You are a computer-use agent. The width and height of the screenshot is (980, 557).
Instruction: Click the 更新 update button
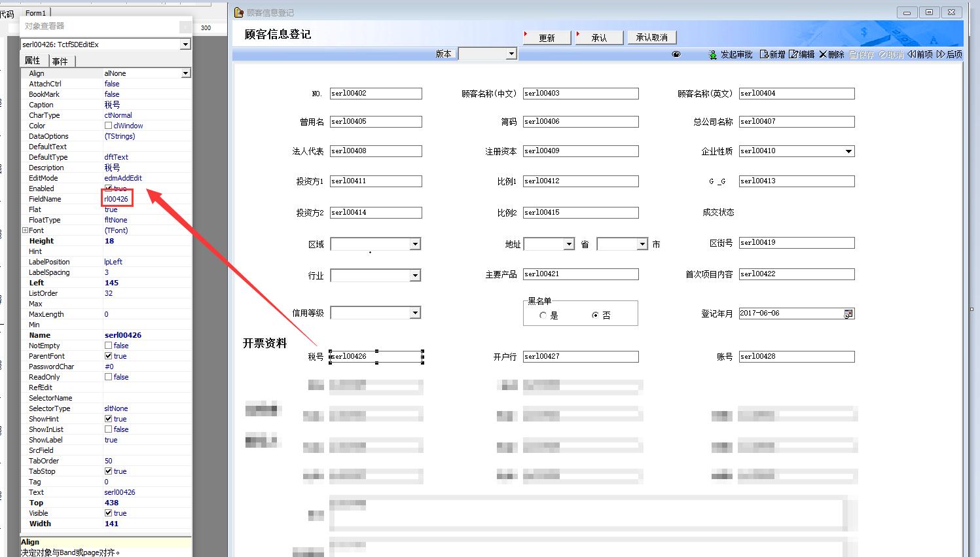pyautogui.click(x=547, y=38)
